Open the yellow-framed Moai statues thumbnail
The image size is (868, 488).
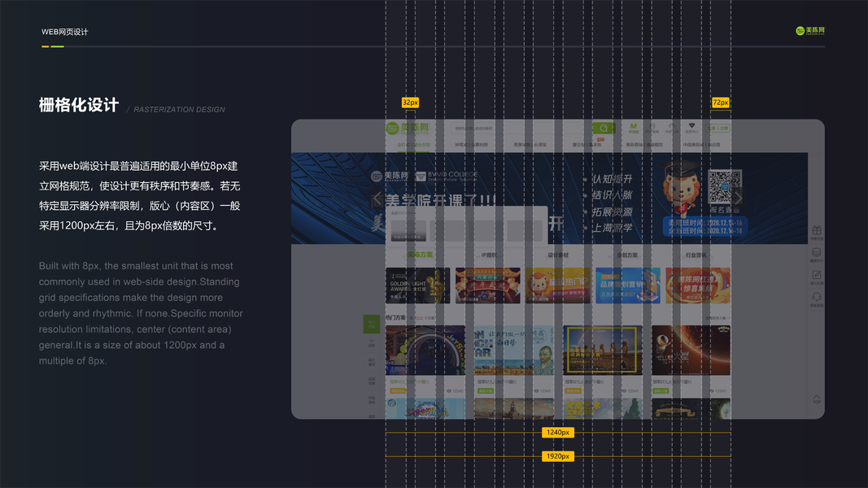click(603, 351)
